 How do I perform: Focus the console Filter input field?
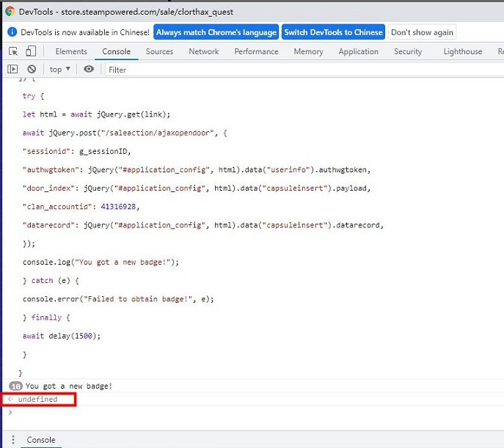[293, 70]
